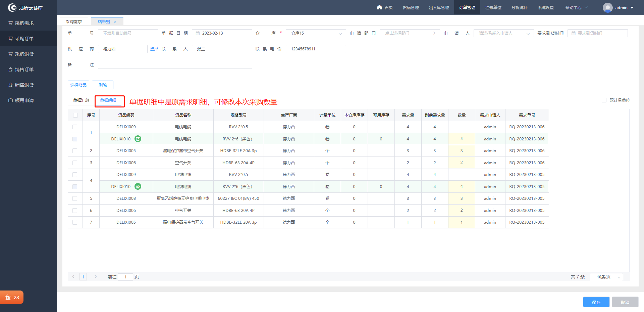
Task: Click the 删除 button
Action: point(103,85)
